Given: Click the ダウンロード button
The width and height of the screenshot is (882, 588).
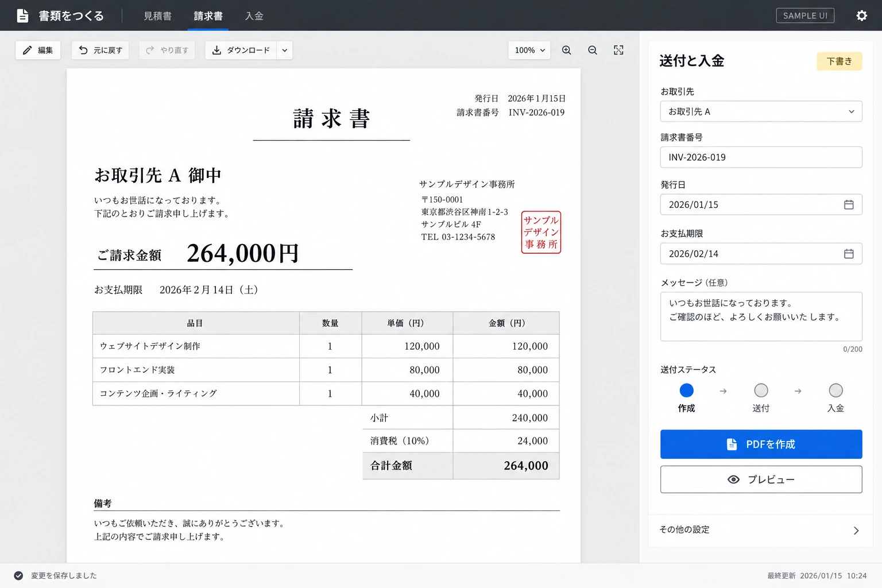Looking at the screenshot, I should [x=241, y=50].
